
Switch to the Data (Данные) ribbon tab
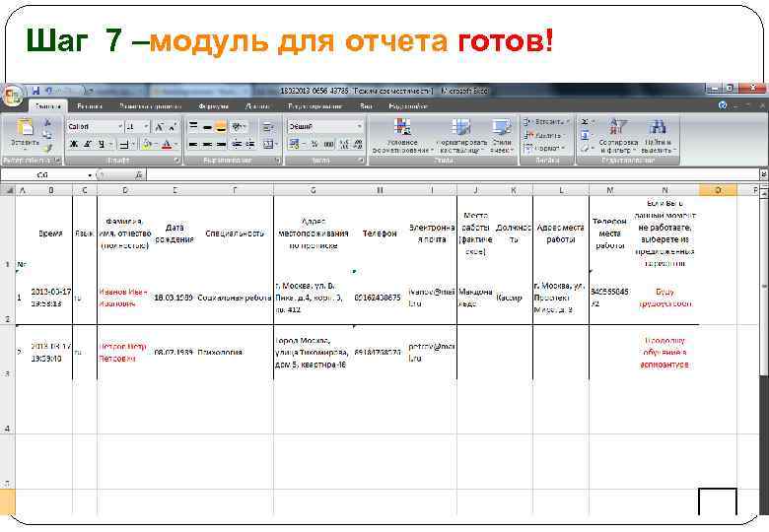point(257,106)
